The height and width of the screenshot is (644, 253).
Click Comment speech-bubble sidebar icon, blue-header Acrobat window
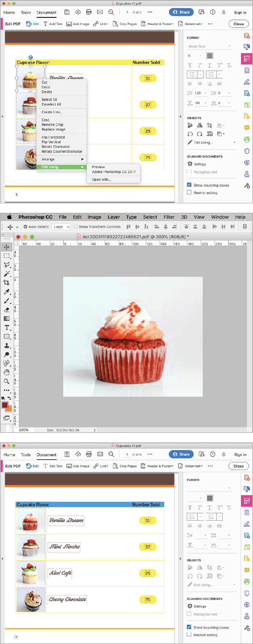247,570
